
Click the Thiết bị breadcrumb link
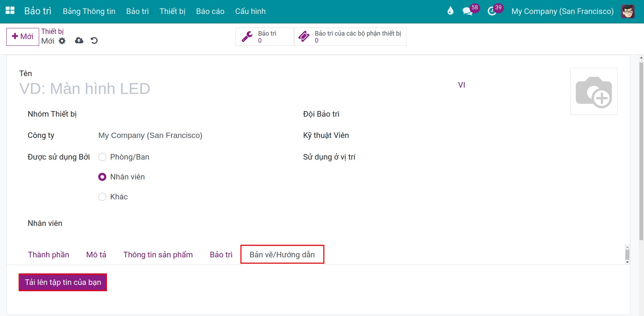(x=52, y=31)
